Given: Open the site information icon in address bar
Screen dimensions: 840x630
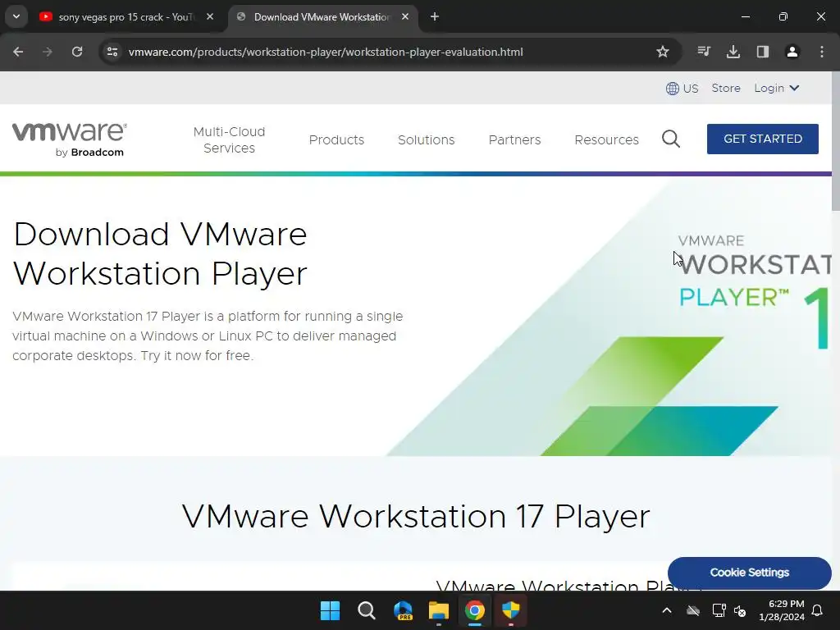Looking at the screenshot, I should click(x=112, y=52).
